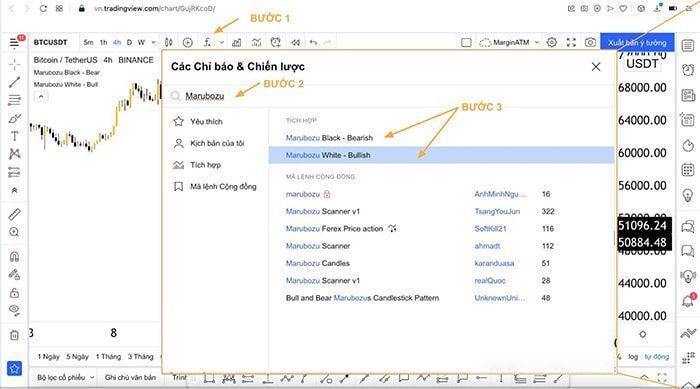This screenshot has height=389, width=700.
Task: Select the brush drawing tool
Action: click(14, 118)
